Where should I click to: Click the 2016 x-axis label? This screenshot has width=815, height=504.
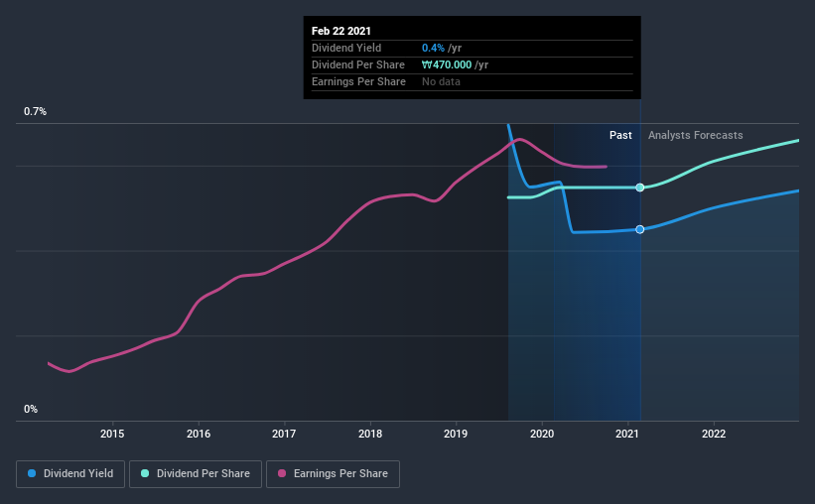click(x=199, y=434)
